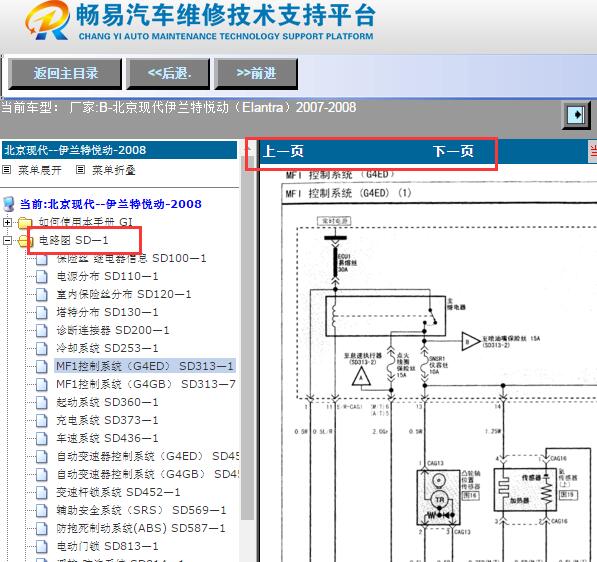Screen dimensions: 597x562
Task: Open 室内保险丝分布 SD120-1
Action: click(124, 294)
